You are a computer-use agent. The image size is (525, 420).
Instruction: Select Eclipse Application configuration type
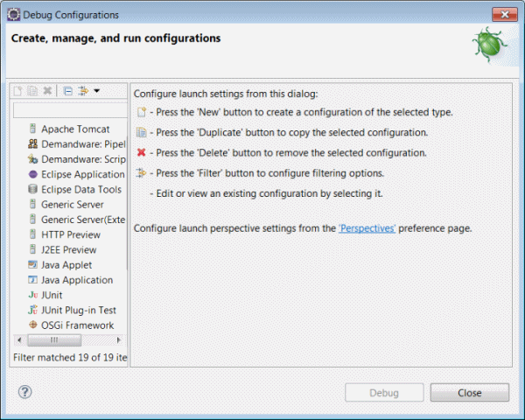83,174
